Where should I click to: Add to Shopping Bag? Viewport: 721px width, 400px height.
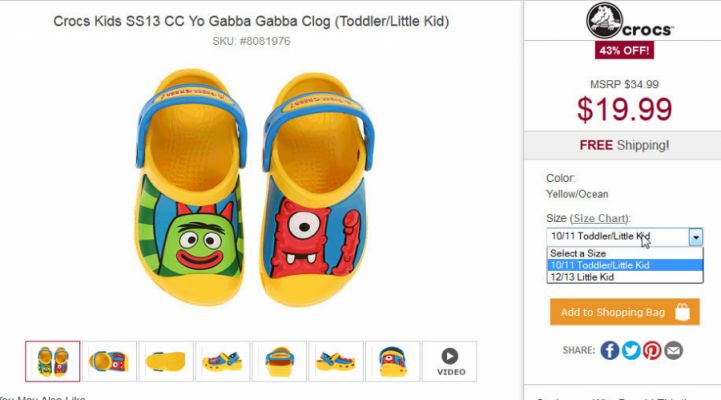click(x=625, y=312)
